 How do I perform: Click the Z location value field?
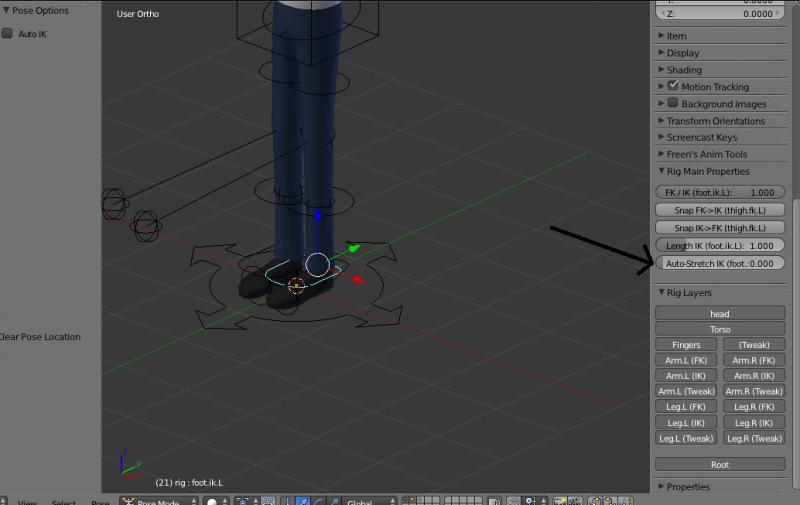[720, 13]
